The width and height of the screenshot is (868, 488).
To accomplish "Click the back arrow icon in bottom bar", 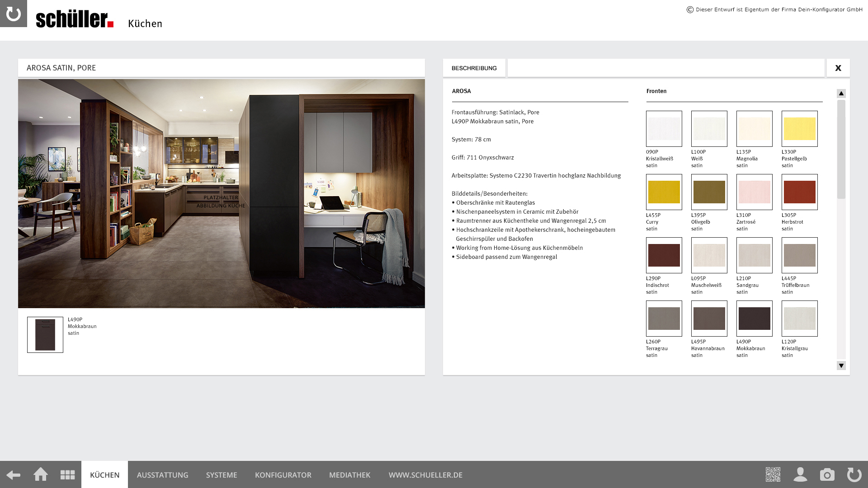I will 14,475.
